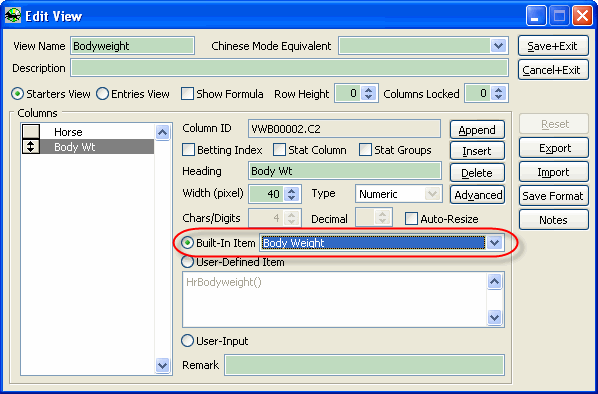Click the Export button
598x394 pixels.
[x=554, y=148]
